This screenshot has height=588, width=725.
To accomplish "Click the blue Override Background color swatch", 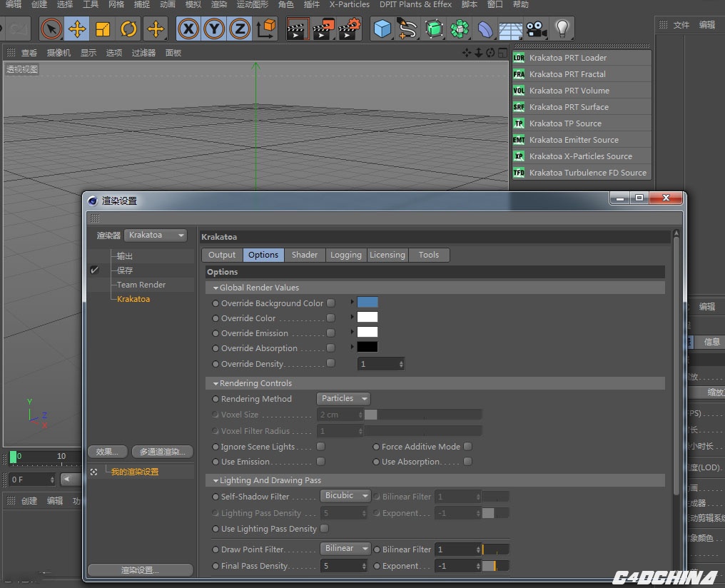I will tap(367, 303).
